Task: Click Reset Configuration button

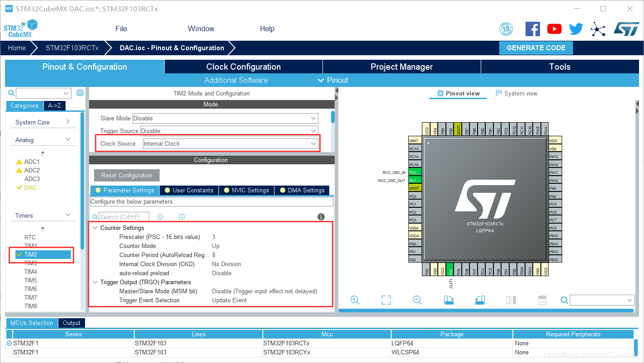Action: [x=127, y=175]
